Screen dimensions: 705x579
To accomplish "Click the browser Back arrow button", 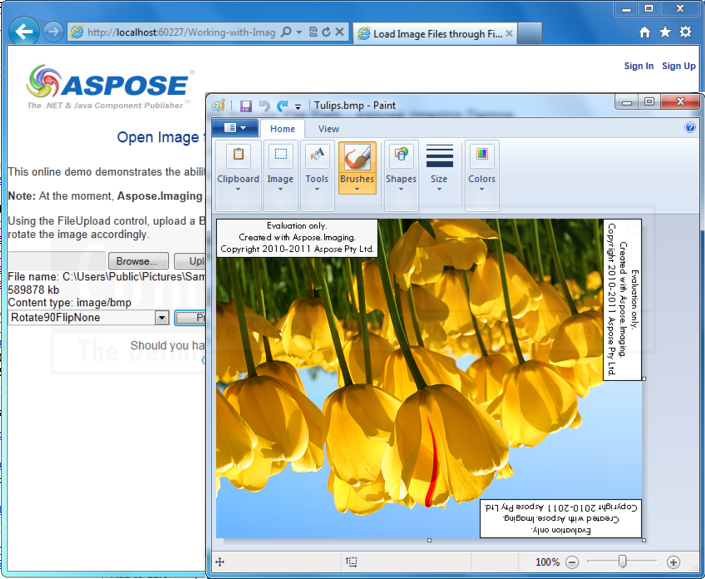I will (x=24, y=31).
